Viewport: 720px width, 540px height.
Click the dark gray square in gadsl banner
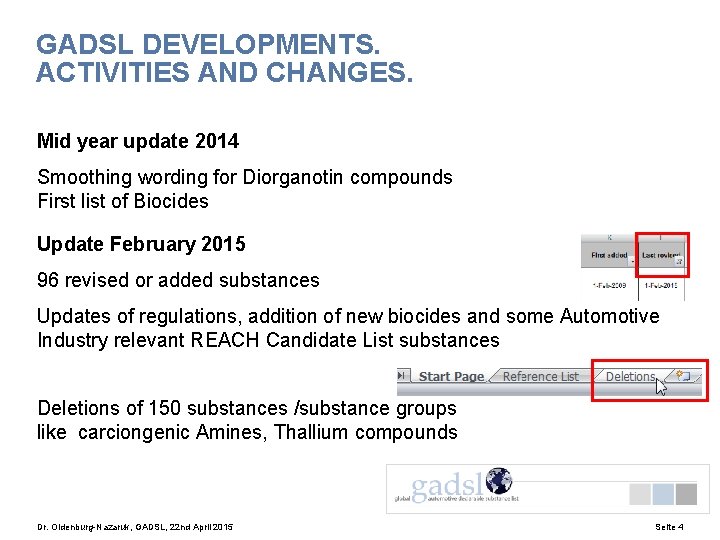tap(686, 494)
